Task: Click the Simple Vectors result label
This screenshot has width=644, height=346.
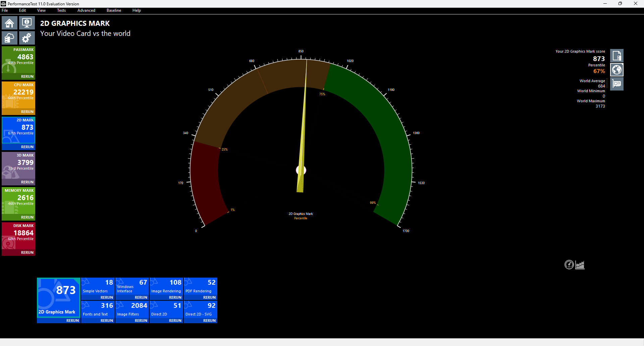Action: pos(95,291)
